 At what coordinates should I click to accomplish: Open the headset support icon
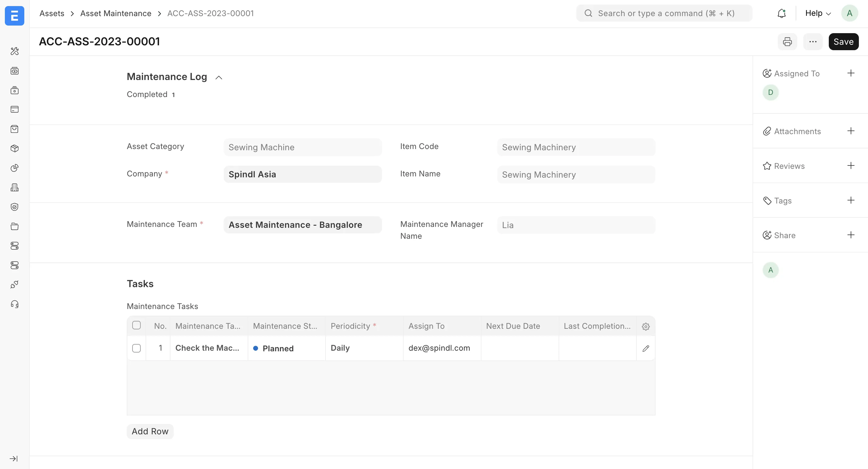pos(15,304)
